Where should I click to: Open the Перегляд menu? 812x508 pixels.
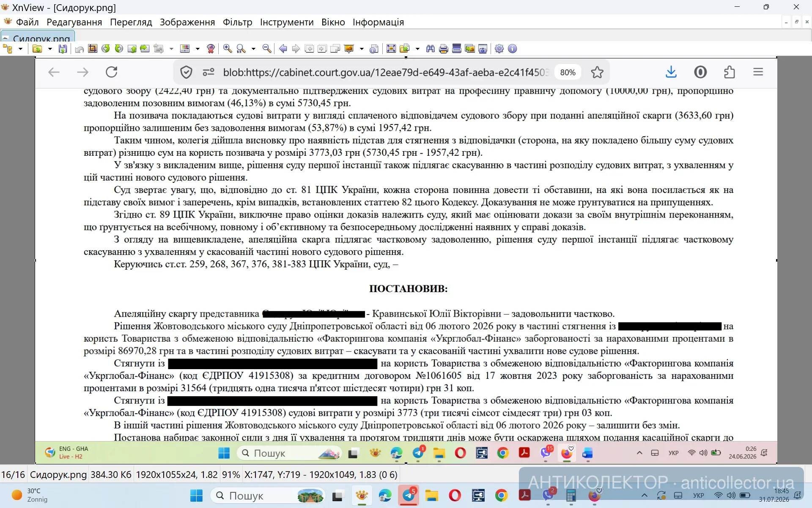pos(131,22)
